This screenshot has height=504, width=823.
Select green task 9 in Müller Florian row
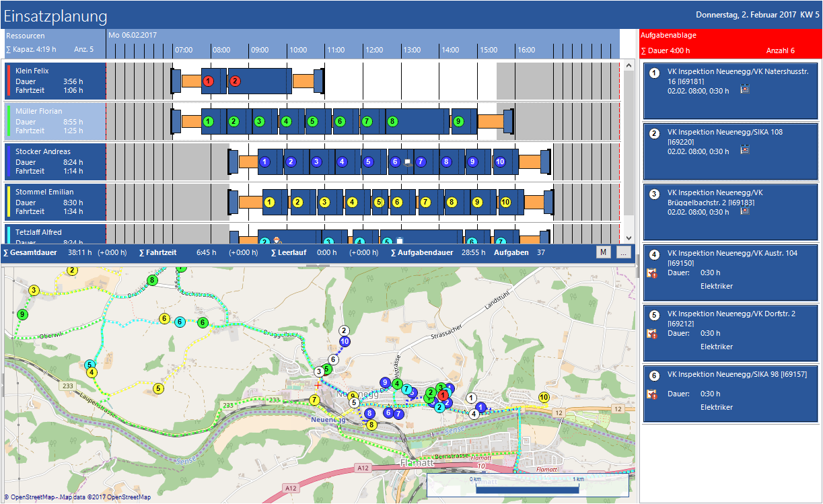click(x=458, y=121)
